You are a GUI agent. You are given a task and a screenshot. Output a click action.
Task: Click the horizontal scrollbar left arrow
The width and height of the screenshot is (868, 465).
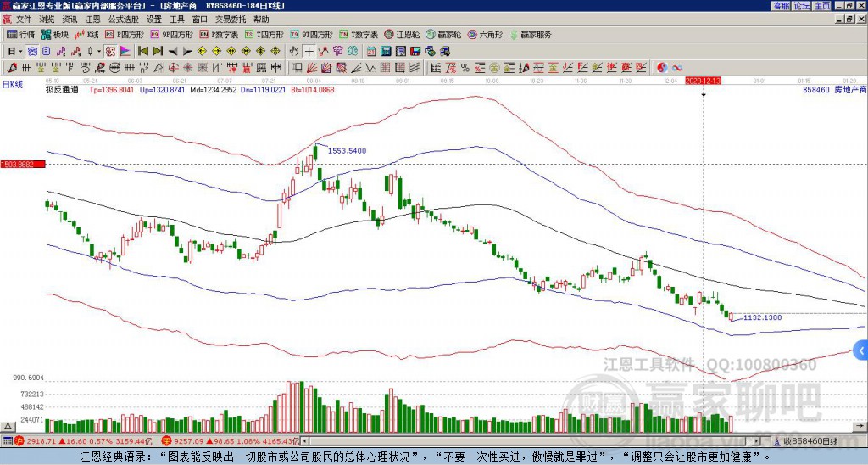tap(305, 441)
